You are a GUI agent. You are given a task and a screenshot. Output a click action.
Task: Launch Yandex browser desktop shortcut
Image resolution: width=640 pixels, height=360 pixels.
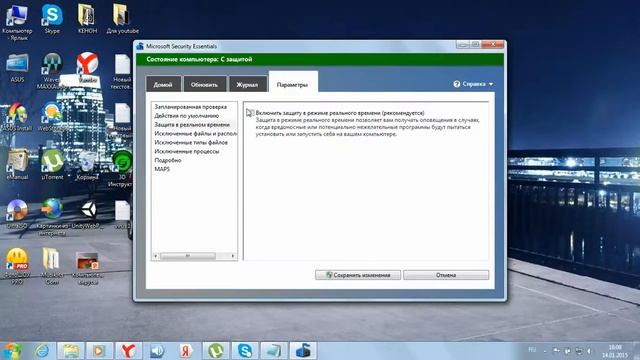click(87, 67)
